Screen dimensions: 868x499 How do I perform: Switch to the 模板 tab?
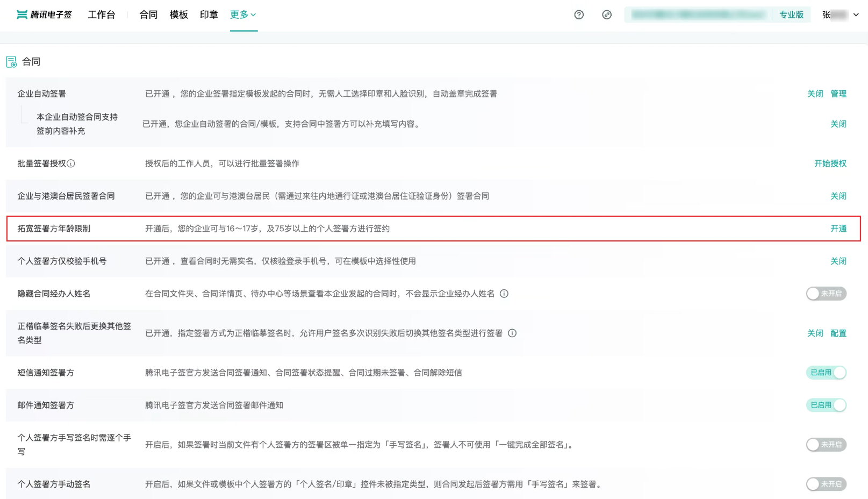coord(178,15)
